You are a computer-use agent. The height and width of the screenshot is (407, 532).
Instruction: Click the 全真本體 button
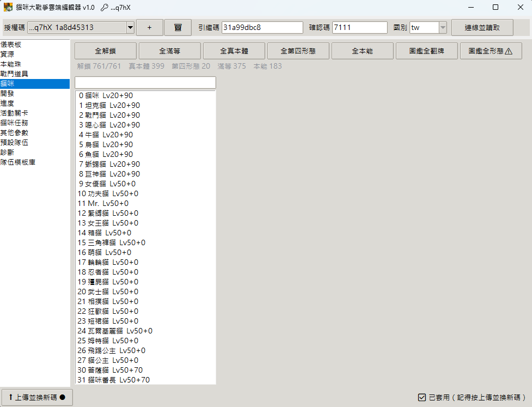(x=234, y=51)
